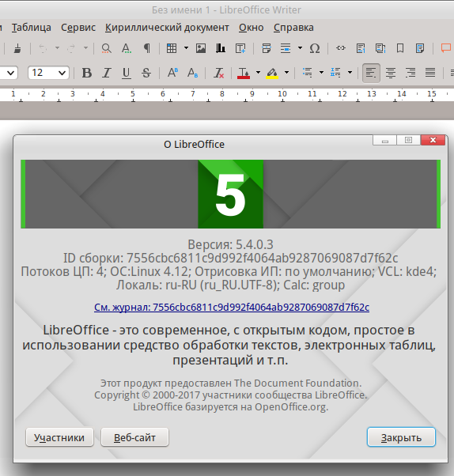Apply red font color
Screen dimensions: 454x476
coord(244,73)
